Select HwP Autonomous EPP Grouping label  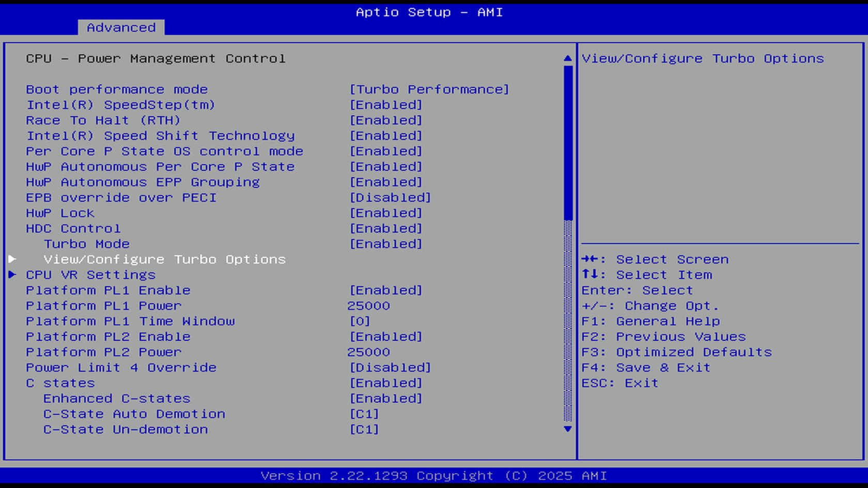(143, 182)
